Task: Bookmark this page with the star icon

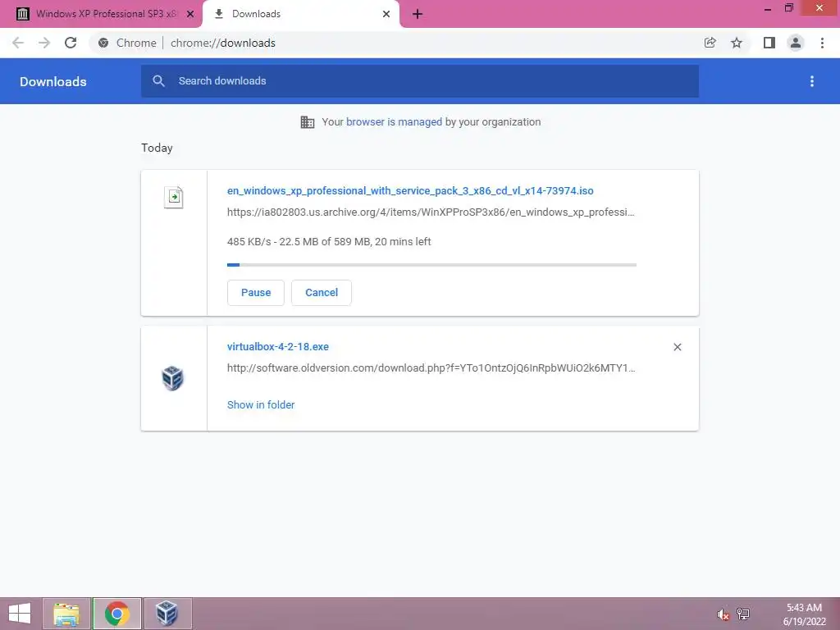Action: click(x=737, y=43)
